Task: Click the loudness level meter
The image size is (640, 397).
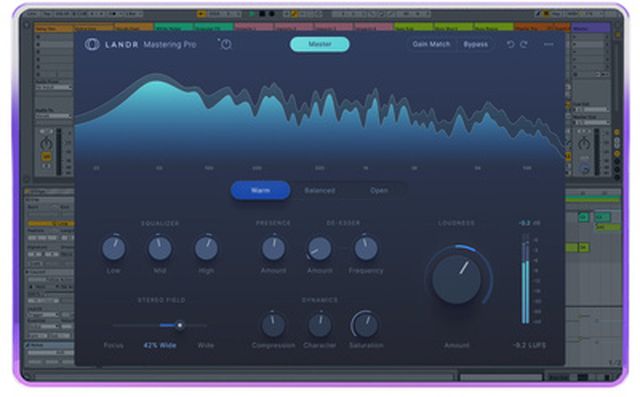Action: click(x=526, y=279)
